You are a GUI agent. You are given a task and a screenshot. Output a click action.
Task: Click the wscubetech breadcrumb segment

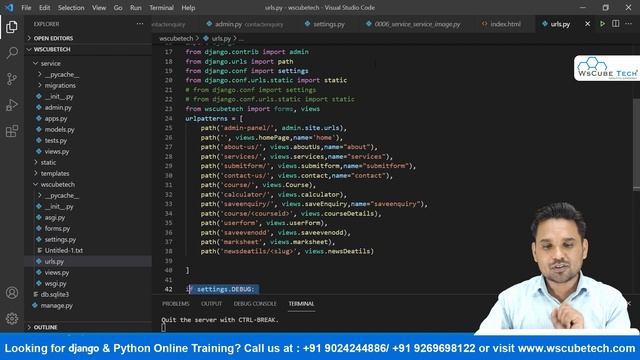pos(176,38)
